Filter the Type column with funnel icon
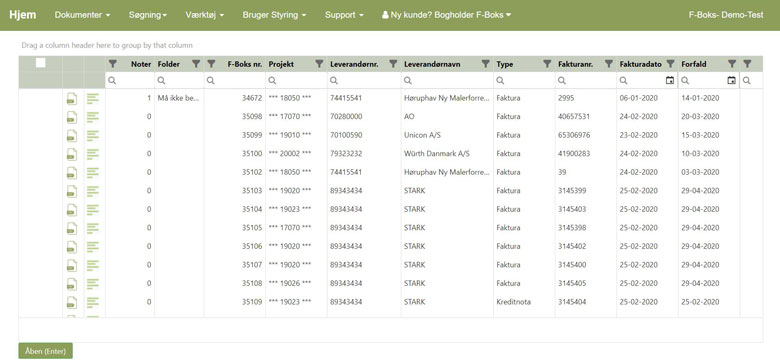Screen dimensions: 780x360 547,64
